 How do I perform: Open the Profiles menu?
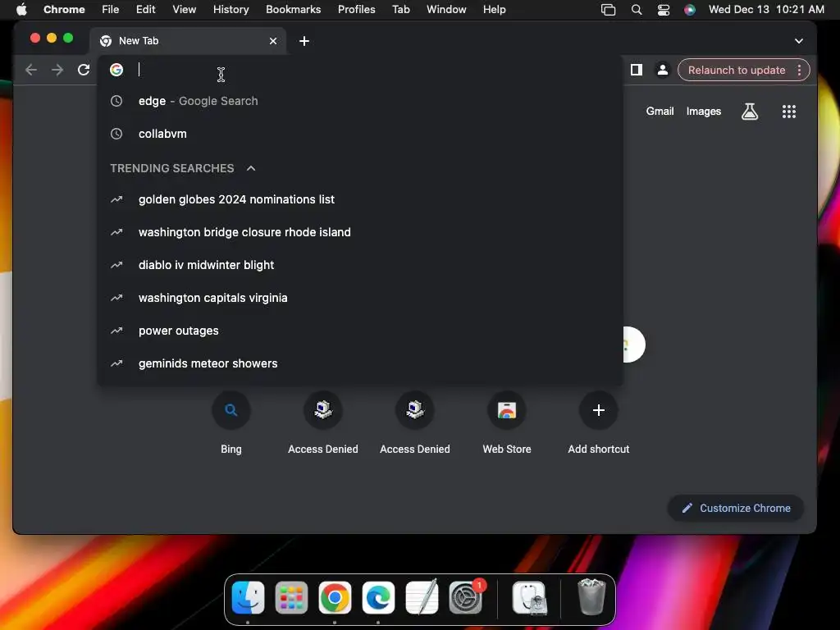(x=356, y=9)
